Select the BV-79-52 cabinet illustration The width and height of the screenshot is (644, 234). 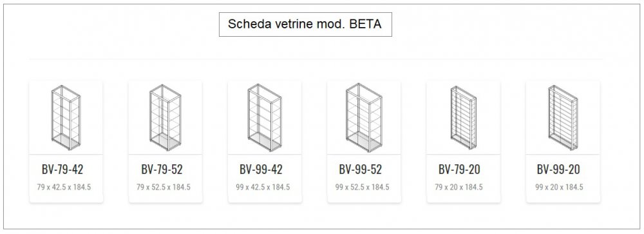165,117
